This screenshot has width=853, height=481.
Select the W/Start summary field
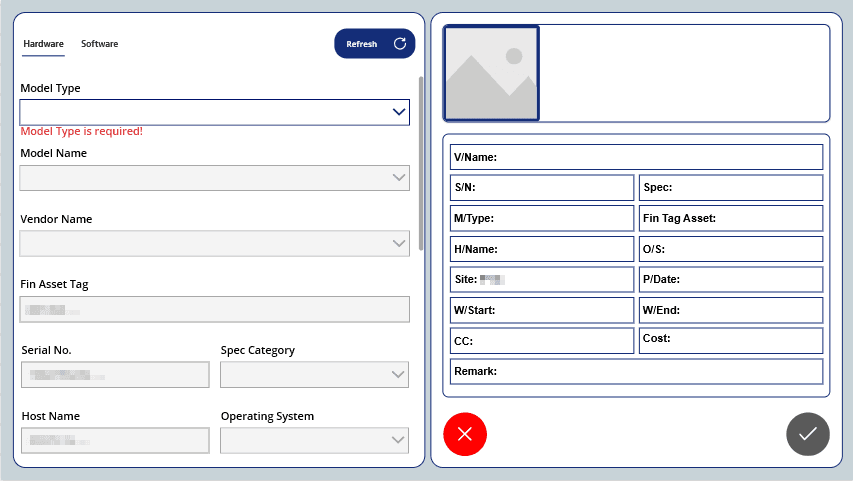click(x=542, y=310)
